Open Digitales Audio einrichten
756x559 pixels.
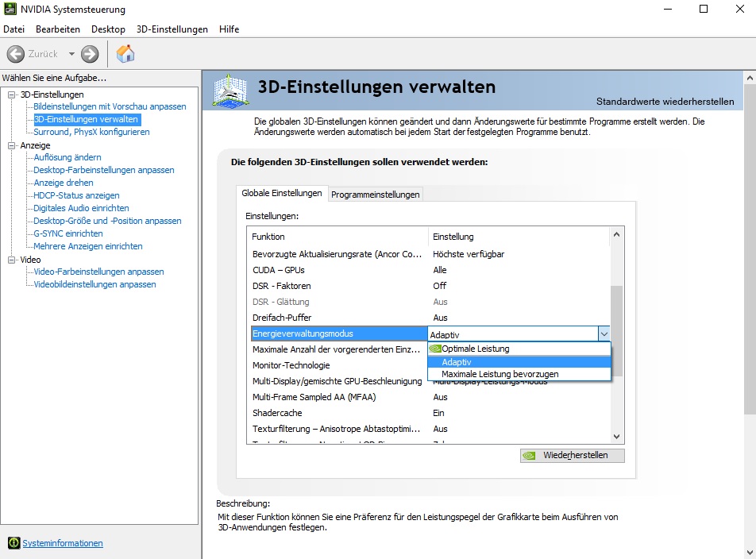click(x=81, y=208)
